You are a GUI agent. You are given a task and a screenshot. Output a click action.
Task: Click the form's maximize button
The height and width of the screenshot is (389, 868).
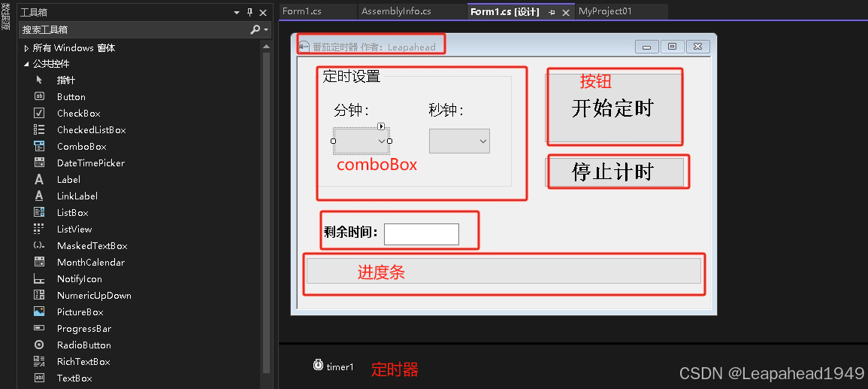[x=672, y=47]
